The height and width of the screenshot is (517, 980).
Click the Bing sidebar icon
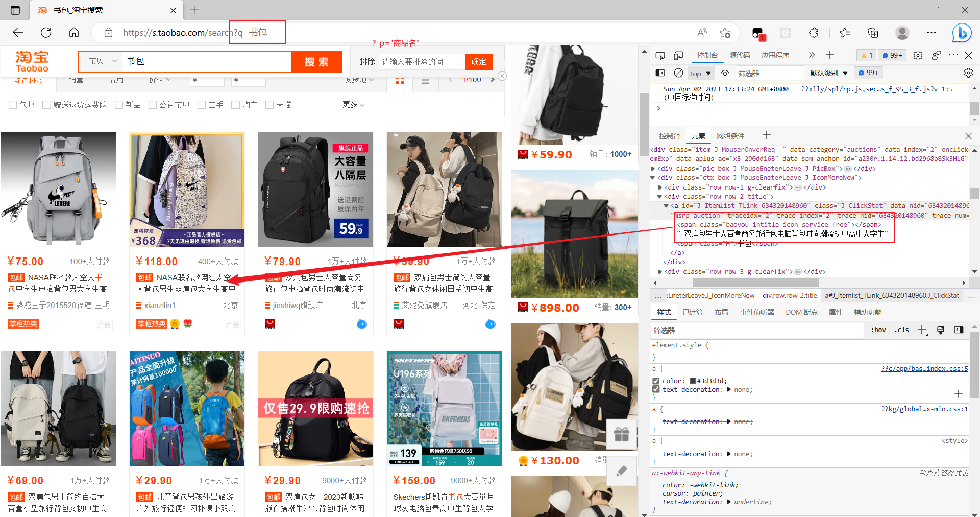(962, 33)
